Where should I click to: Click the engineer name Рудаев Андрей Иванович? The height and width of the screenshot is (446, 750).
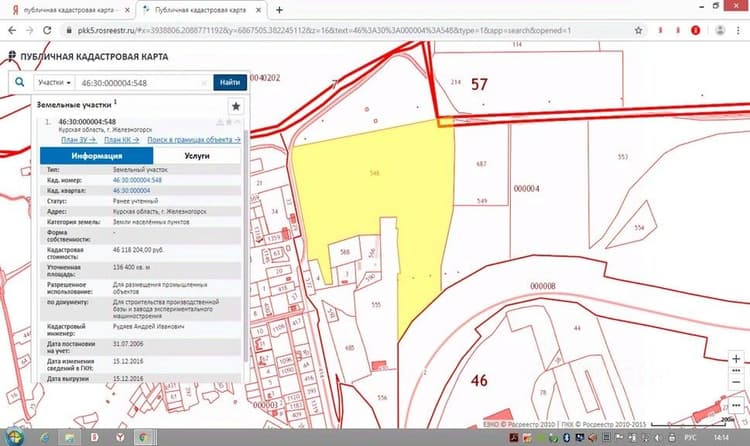148,326
